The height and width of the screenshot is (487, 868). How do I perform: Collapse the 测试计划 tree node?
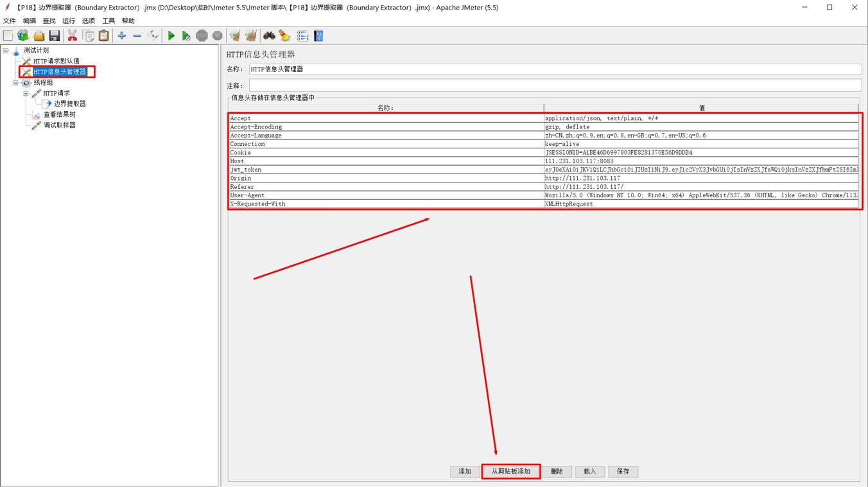(6, 50)
